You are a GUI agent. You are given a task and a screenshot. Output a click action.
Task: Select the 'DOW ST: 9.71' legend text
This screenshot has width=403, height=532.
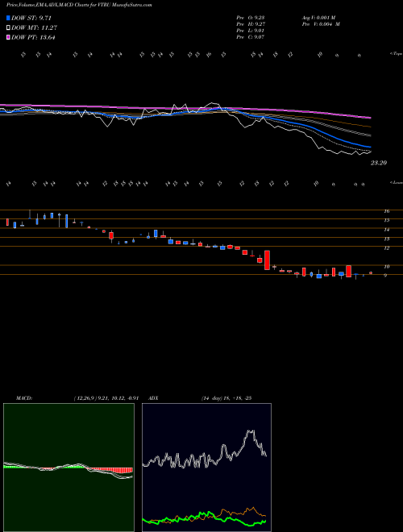[x=31, y=18]
